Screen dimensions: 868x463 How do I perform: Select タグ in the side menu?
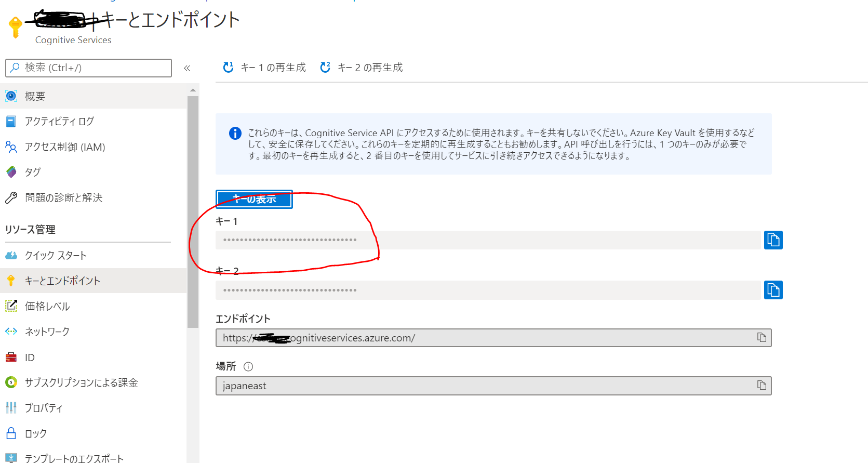pos(33,172)
